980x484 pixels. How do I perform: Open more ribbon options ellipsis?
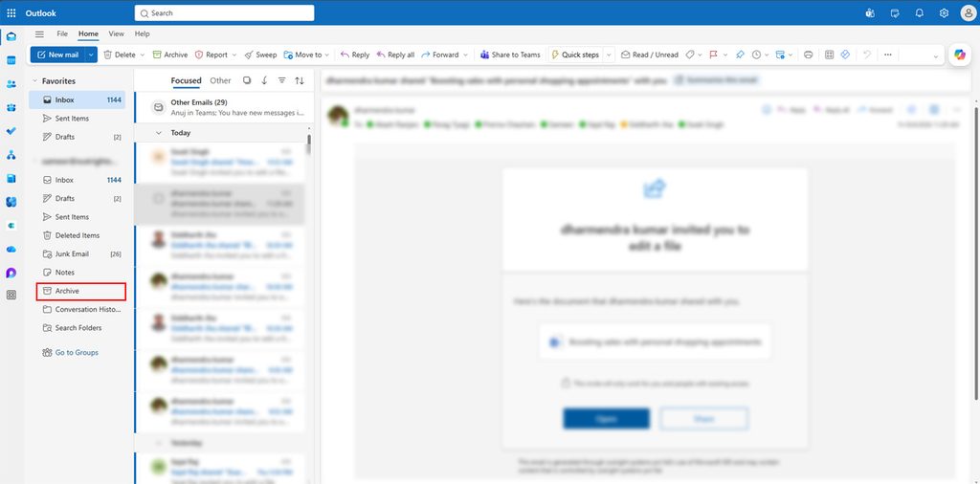(x=887, y=55)
